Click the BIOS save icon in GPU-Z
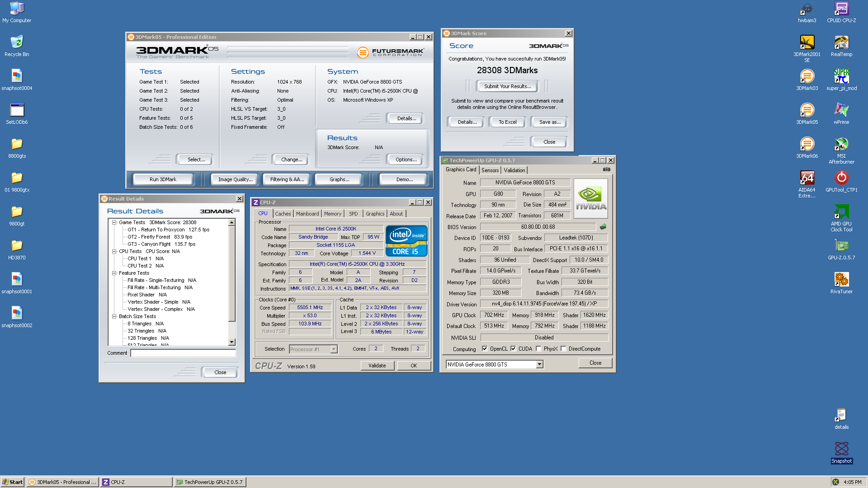 coord(603,227)
